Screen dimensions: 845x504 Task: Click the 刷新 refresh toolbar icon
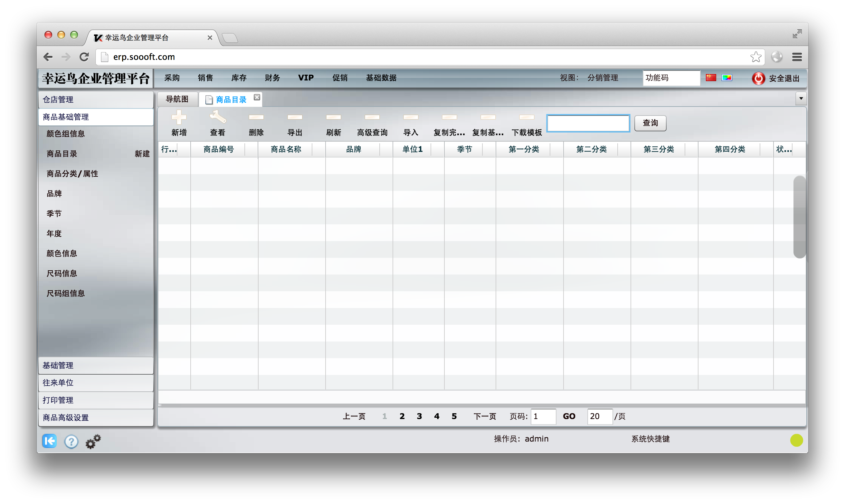coord(333,117)
